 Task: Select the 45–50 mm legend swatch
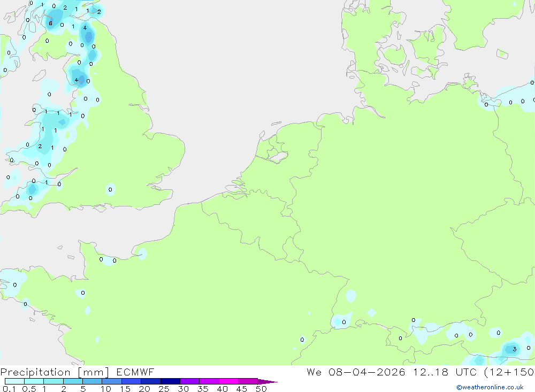[x=248, y=381]
